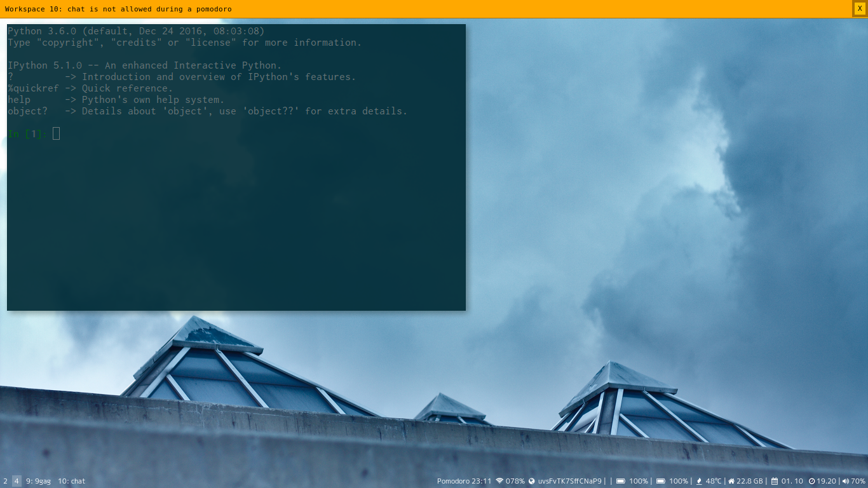868x488 pixels.
Task: Click the 'object?' help line in terminal
Action: 208,111
